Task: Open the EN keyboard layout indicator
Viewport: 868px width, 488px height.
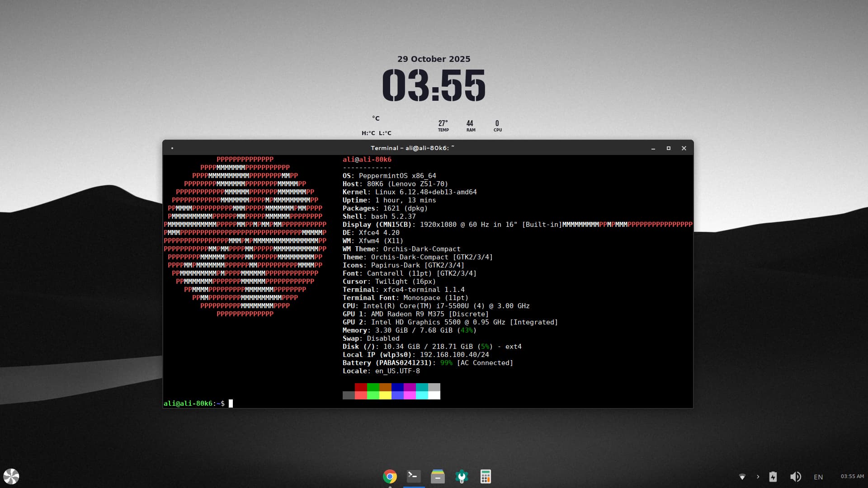Action: click(818, 477)
